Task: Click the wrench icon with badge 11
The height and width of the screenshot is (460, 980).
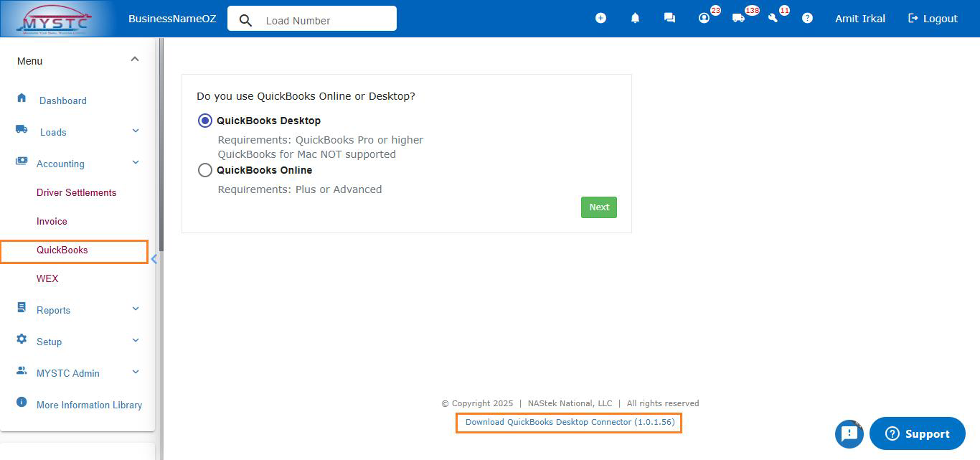Action: tap(773, 18)
